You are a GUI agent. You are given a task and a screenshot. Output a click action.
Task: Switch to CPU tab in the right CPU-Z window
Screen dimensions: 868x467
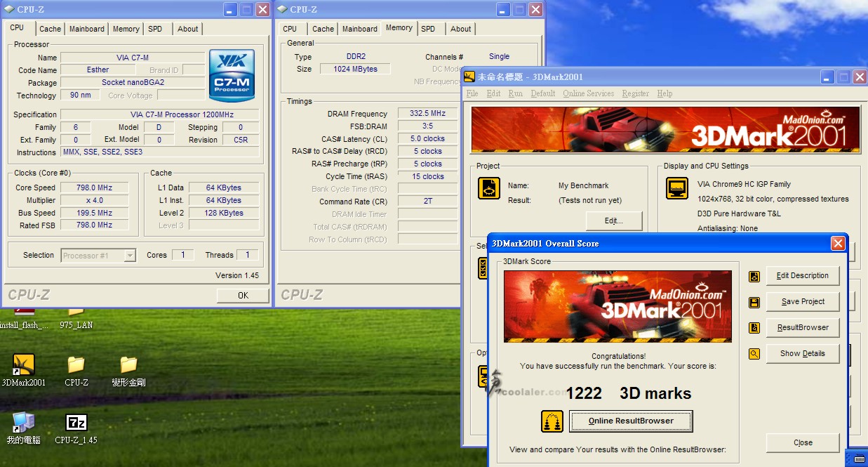[290, 29]
